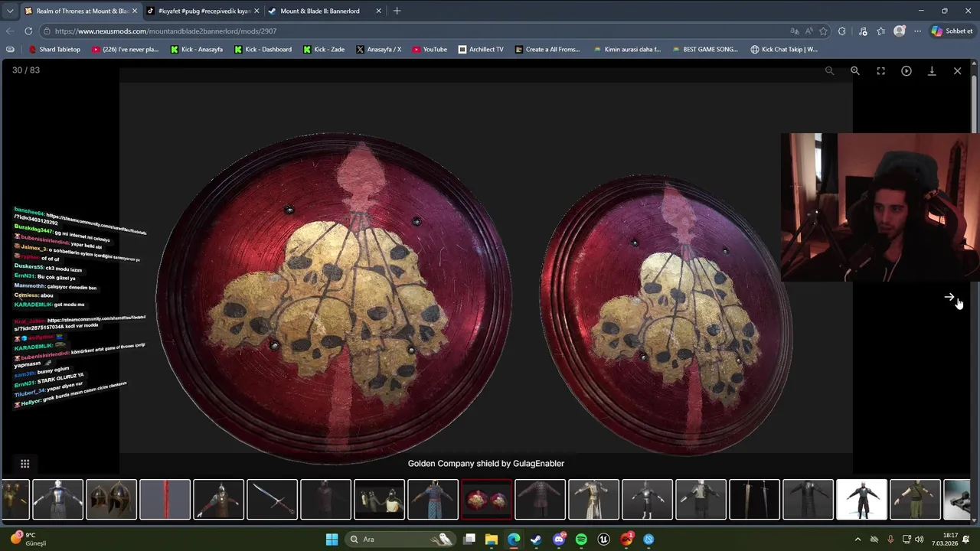Viewport: 980px width, 551px height.
Task: Switch to Mount & Blade II: Bannerlord tab
Action: pyautogui.click(x=320, y=11)
